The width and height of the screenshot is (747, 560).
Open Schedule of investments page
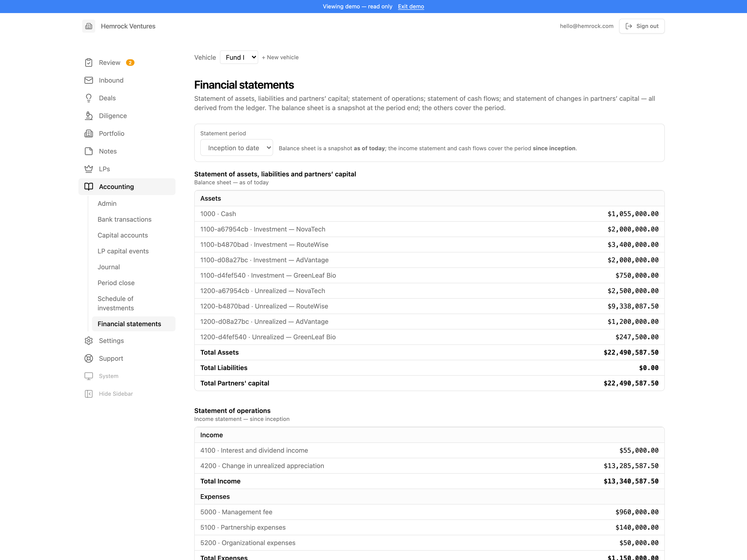pos(116,304)
